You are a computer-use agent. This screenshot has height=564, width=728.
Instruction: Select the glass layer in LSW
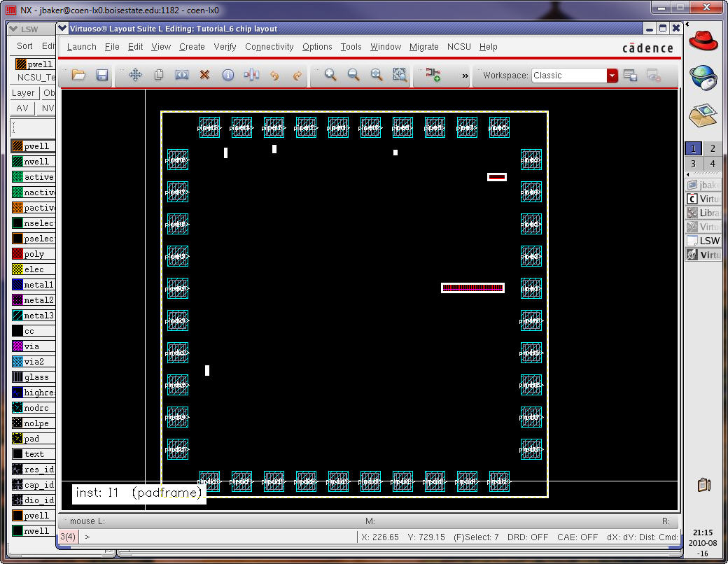point(34,377)
